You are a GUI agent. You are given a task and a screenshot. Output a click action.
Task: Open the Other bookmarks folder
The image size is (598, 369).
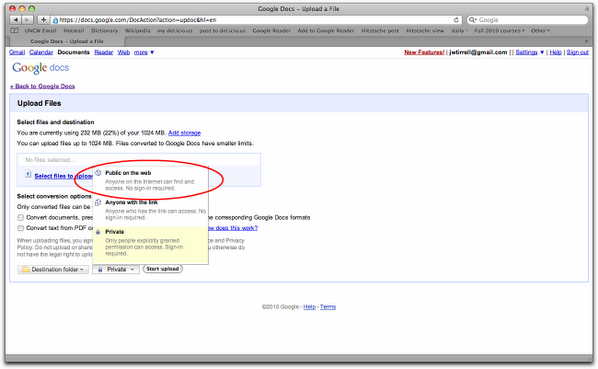click(x=540, y=30)
